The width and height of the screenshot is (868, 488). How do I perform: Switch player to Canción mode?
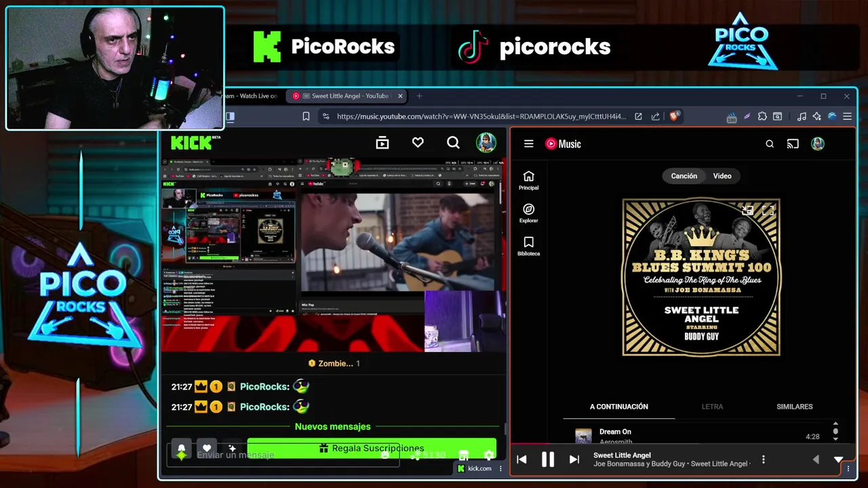(684, 176)
